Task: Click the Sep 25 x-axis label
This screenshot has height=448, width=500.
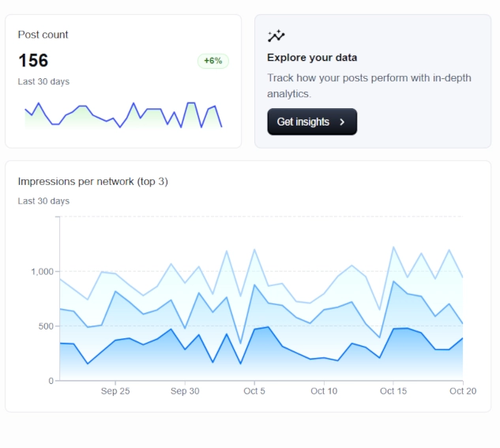Action: [x=115, y=391]
